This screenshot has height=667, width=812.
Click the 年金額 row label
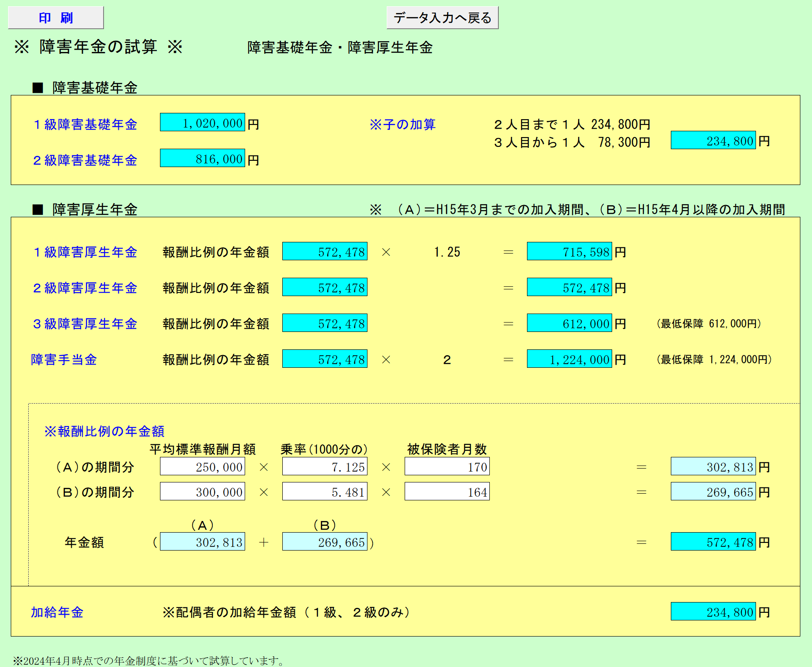85,542
